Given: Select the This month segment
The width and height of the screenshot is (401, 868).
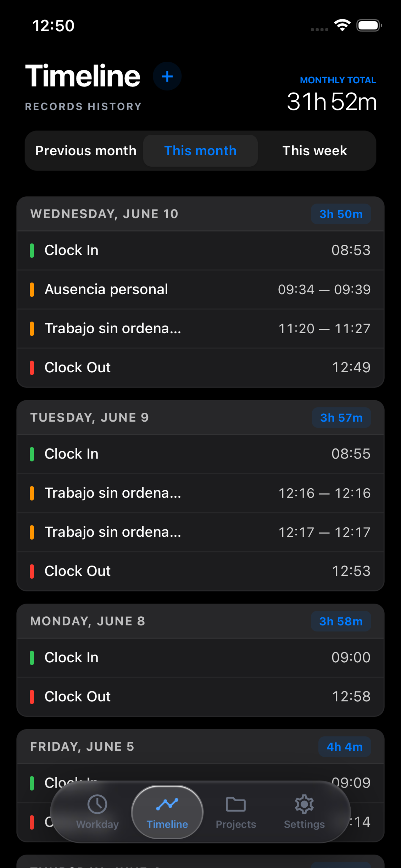Looking at the screenshot, I should tap(200, 150).
